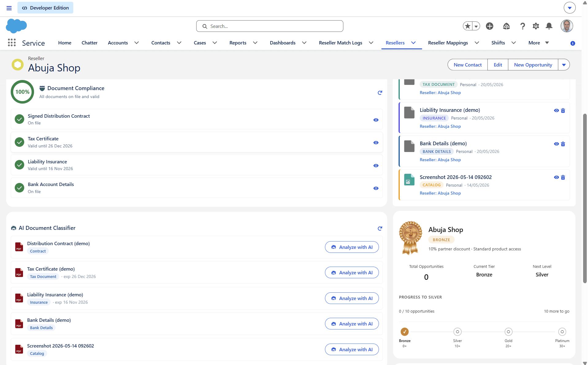Viewport: 588px width, 365px height.
Task: Click the green check beside Tax Certificate
Action: pos(19,142)
